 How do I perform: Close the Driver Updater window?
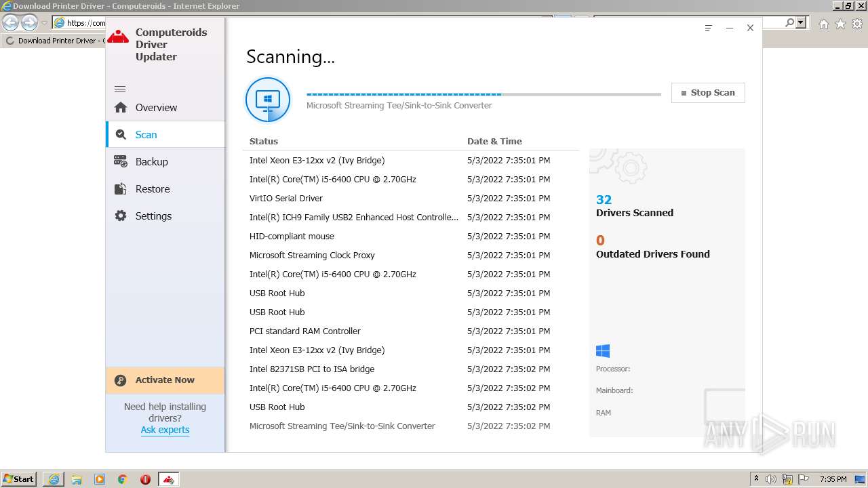750,28
